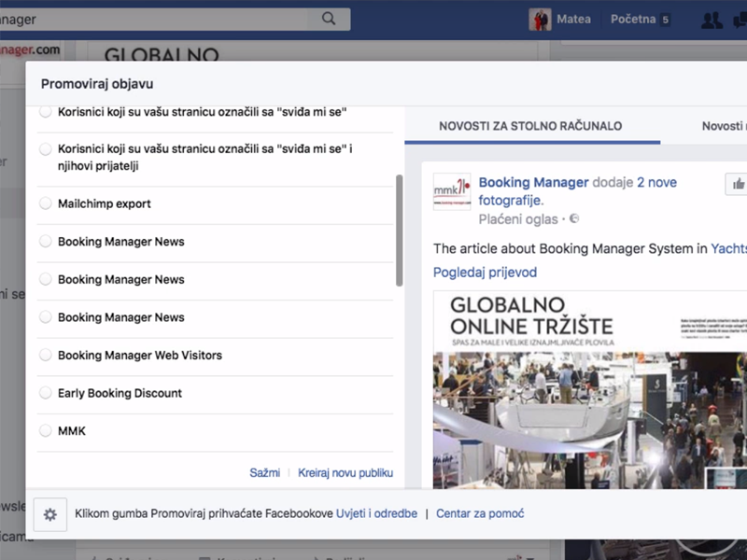Viewport: 747px width, 560px height.
Task: Click the thumbs-up like button in preview
Action: [738, 184]
